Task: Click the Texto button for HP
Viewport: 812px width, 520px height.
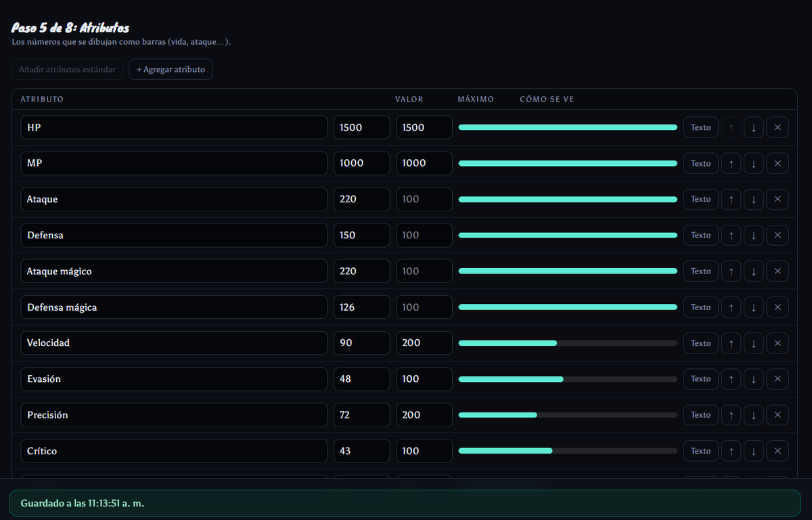Action: [x=701, y=127]
